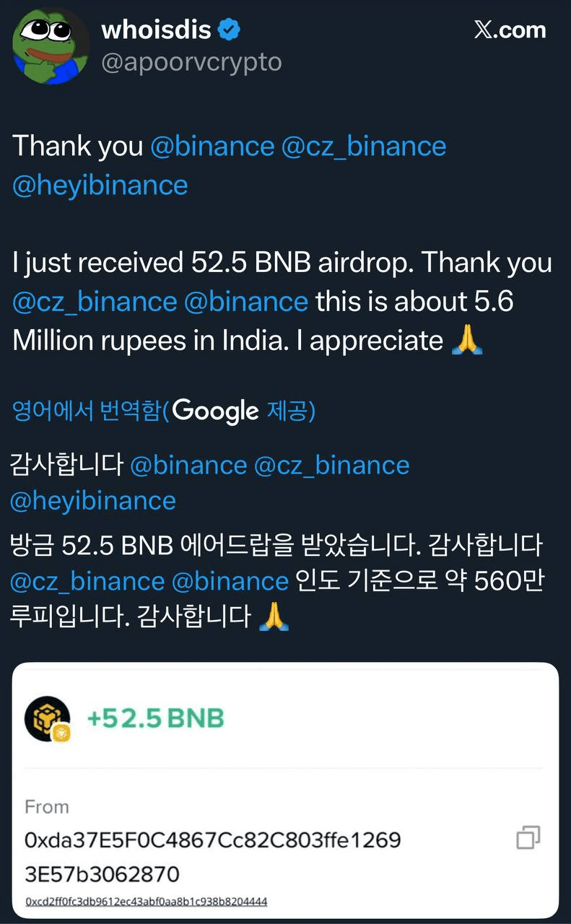Open the underlined 0xcd2ff0fc transaction hash link
The image size is (571, 924).
point(146,902)
